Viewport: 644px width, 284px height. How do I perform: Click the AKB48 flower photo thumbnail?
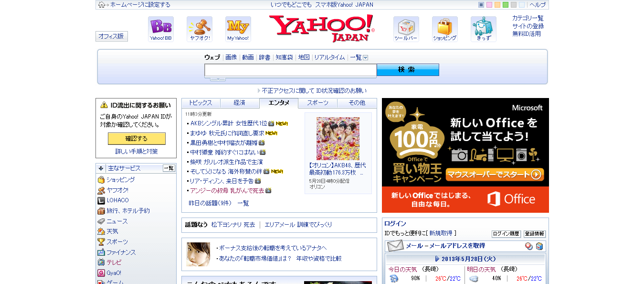coord(338,139)
